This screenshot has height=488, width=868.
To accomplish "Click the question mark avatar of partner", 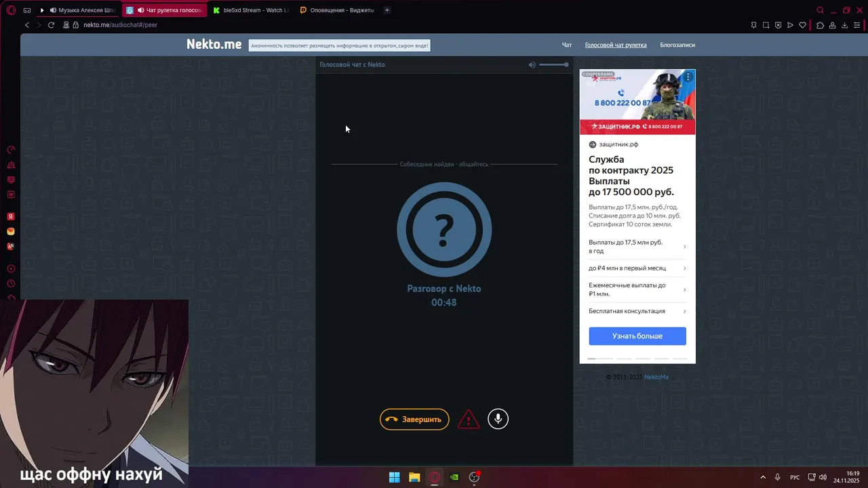I will tap(444, 230).
